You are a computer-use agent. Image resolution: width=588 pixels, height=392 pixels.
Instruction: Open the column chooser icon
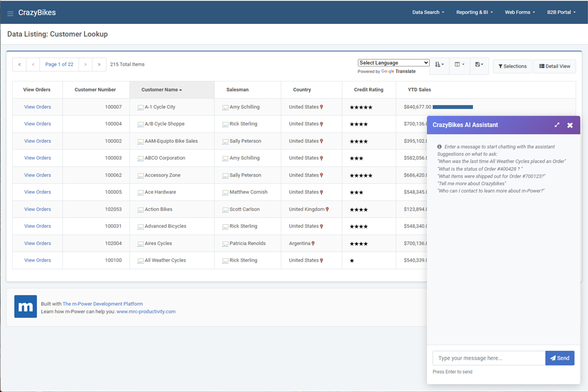point(459,65)
